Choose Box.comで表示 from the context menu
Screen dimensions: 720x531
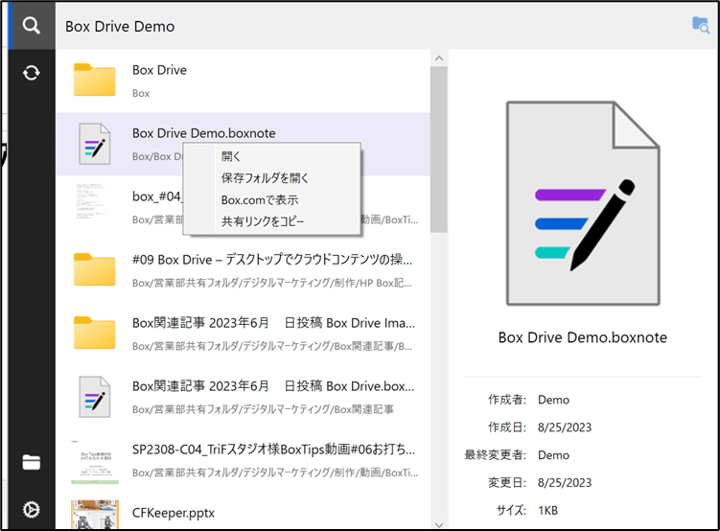click(259, 200)
